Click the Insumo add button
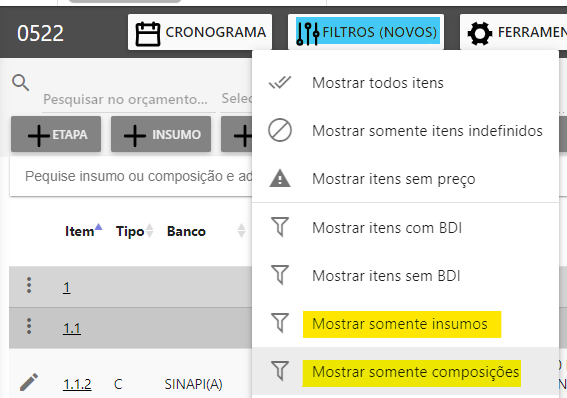 coord(161,134)
